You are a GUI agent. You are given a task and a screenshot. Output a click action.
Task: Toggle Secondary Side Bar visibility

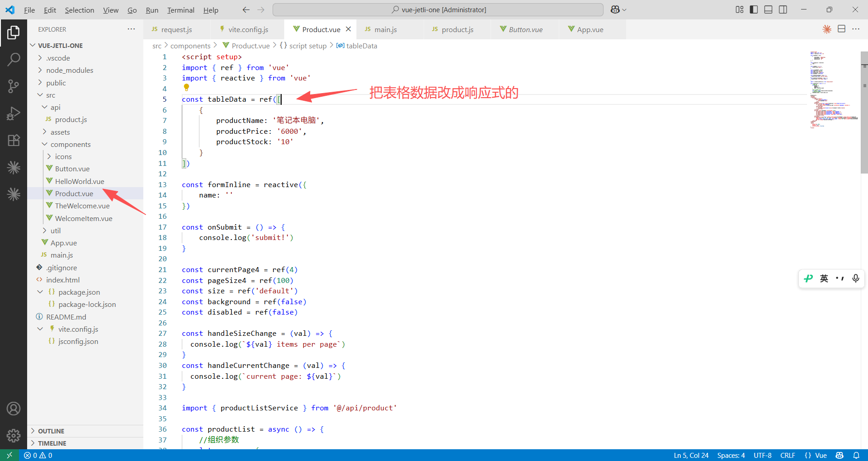pyautogui.click(x=783, y=9)
